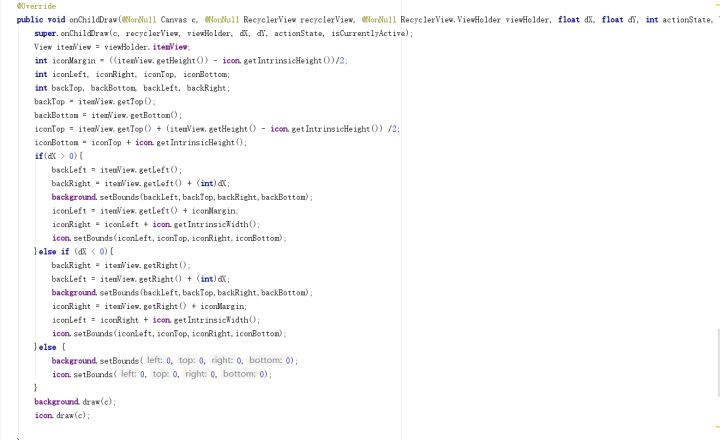Click 'iconLeft = itemView.getLeft() + iconMargin' line

coord(145,211)
